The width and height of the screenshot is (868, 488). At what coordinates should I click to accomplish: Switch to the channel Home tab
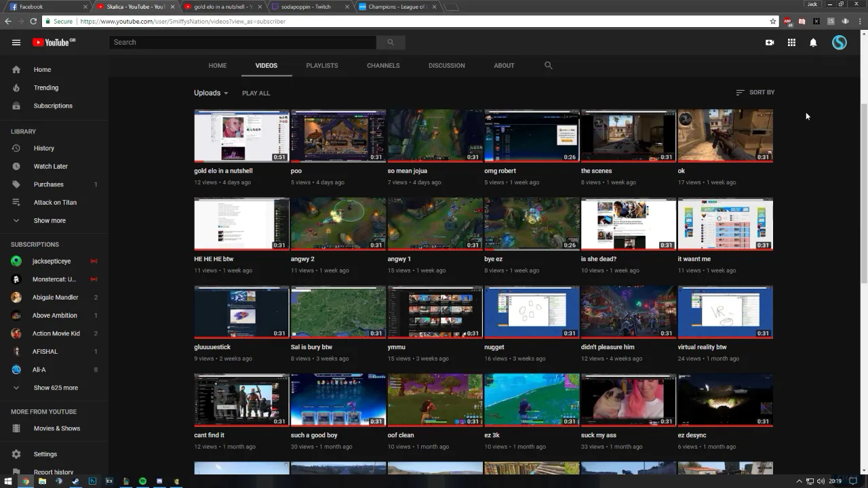tap(217, 66)
